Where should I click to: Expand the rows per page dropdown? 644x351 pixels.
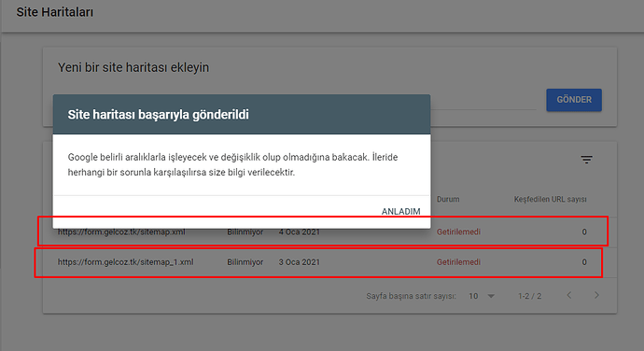(x=491, y=296)
